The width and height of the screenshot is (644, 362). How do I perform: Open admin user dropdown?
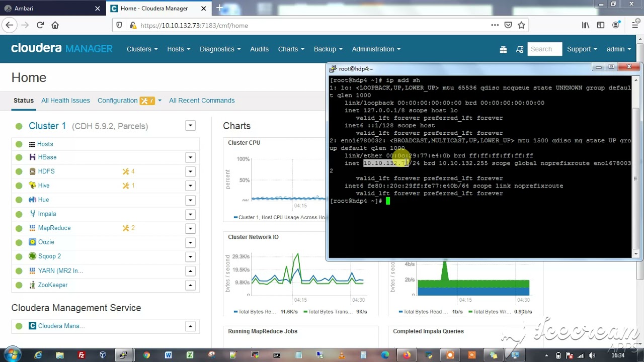coord(619,49)
